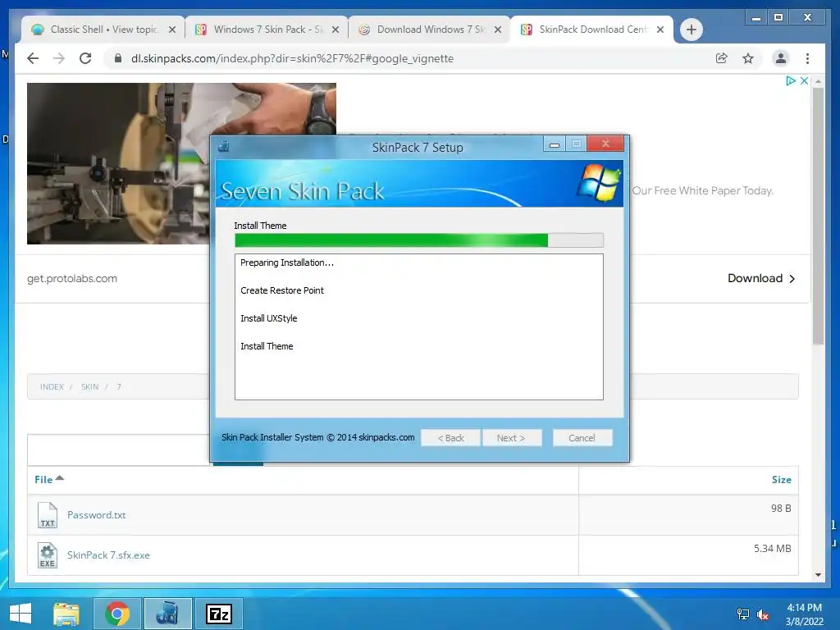Minimize the SkinPack 7 Setup window
Screen dimensions: 840x630
point(555,144)
